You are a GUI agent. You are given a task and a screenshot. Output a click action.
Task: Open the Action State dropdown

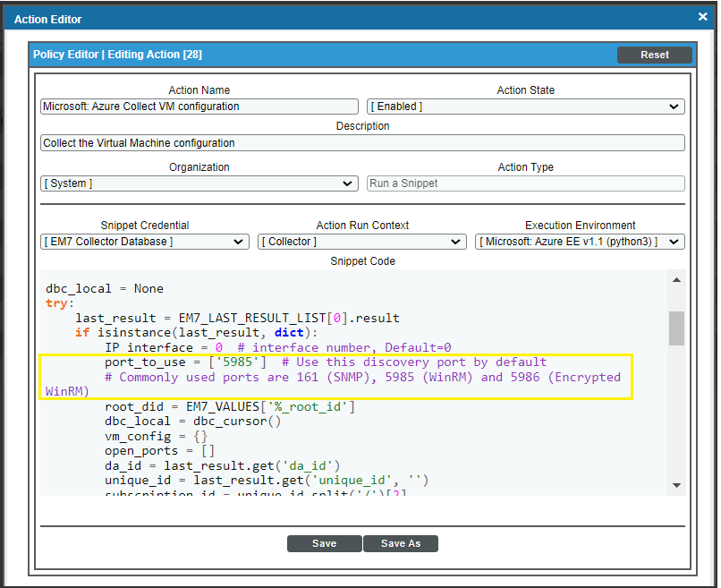pyautogui.click(x=525, y=107)
